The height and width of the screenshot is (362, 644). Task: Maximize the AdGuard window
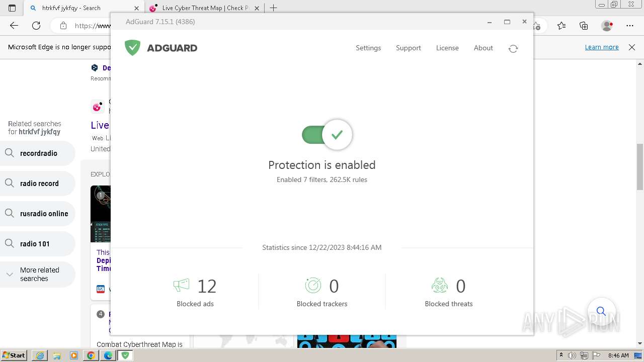tap(507, 22)
